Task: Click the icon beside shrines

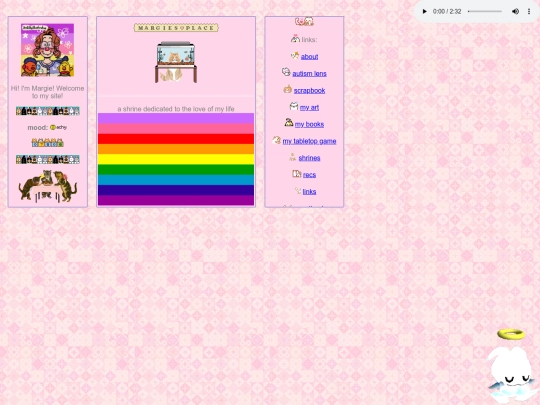Action: [x=293, y=157]
